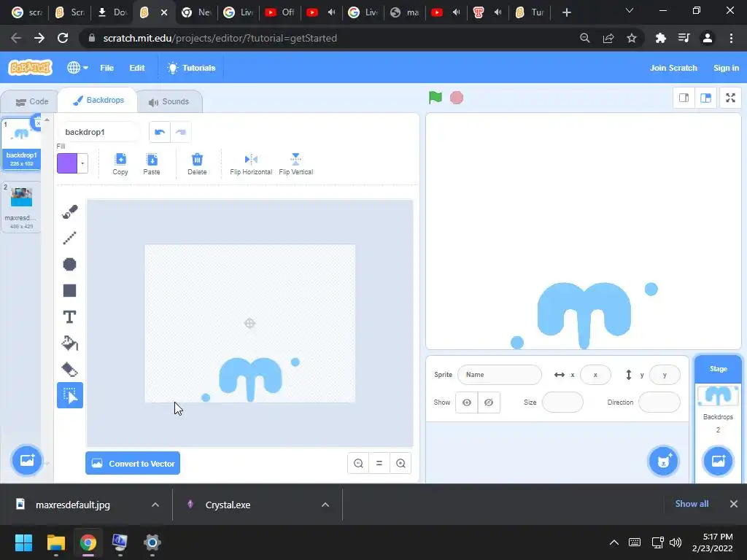Open the Fill color dropdown
747x560 pixels.
click(x=82, y=163)
